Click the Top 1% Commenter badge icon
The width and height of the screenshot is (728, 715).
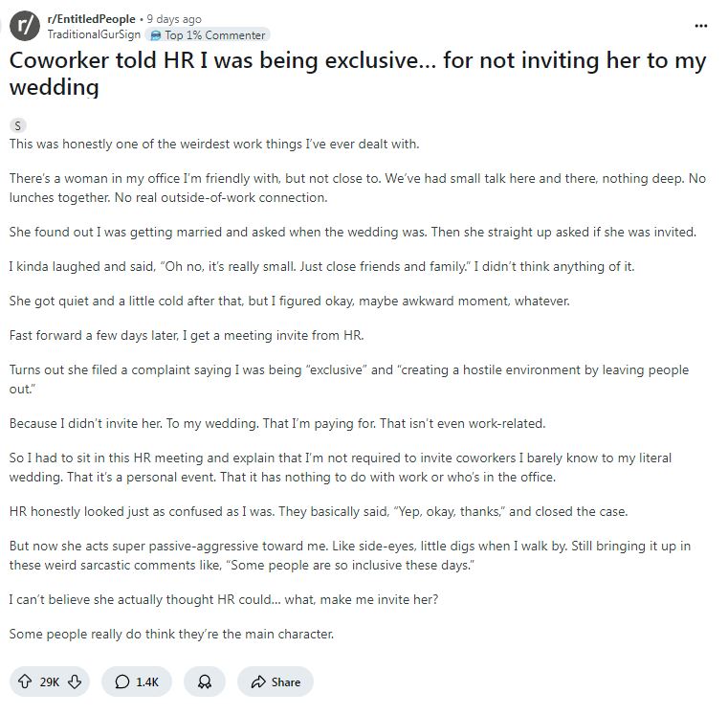(x=156, y=35)
